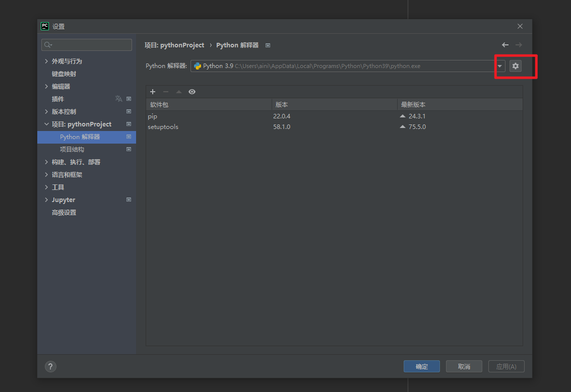
Task: Click setuptools latest version 75.5.0
Action: coord(417,126)
